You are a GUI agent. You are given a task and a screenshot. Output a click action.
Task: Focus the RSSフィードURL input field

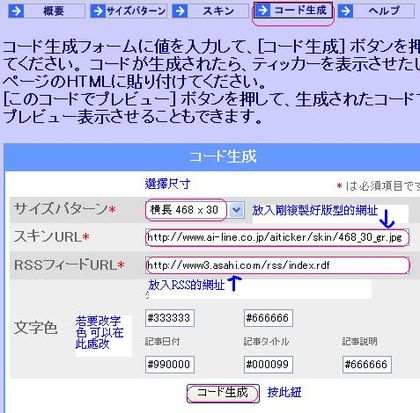click(278, 265)
